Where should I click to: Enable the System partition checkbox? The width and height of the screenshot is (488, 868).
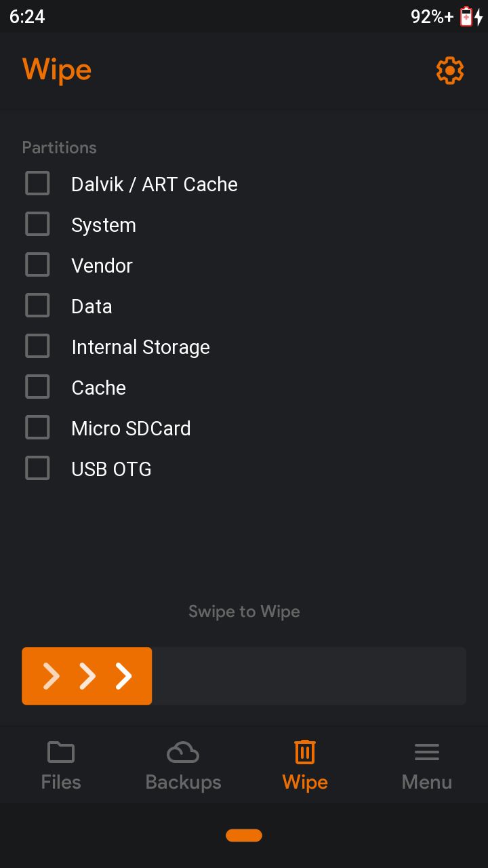pyautogui.click(x=37, y=224)
